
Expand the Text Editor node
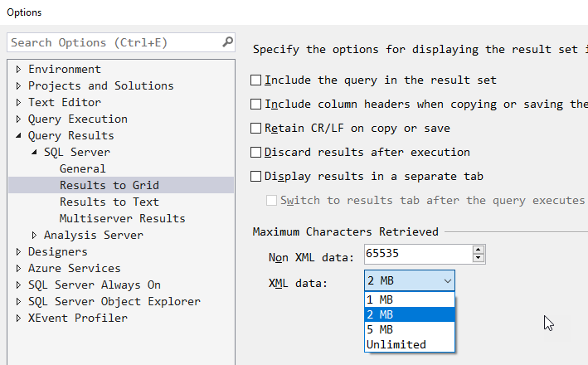point(18,102)
